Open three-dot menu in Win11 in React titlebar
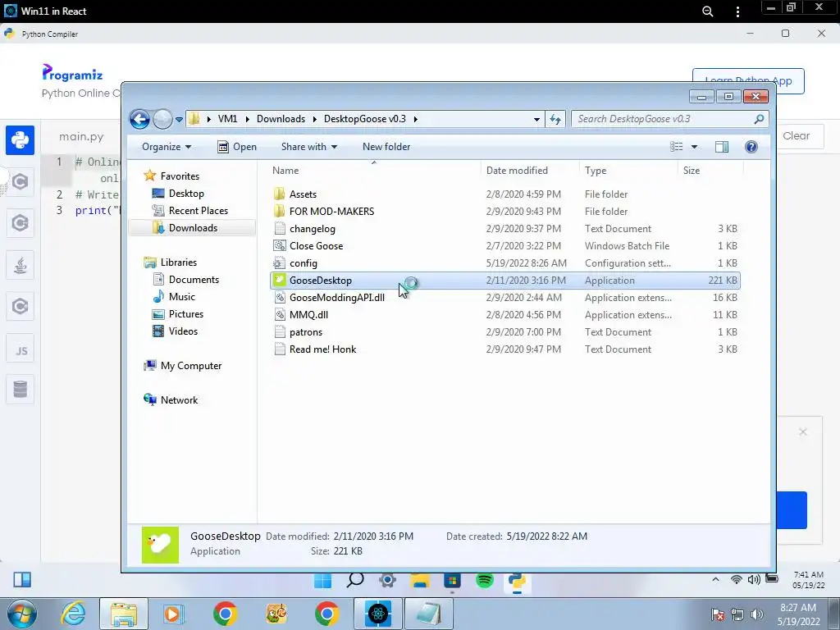This screenshot has height=630, width=840. click(x=737, y=11)
